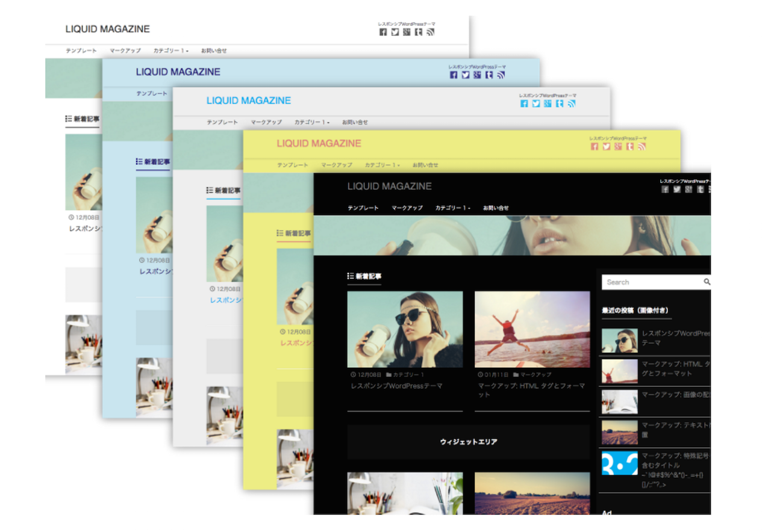Click the search magnifier icon in sidebar

(707, 282)
